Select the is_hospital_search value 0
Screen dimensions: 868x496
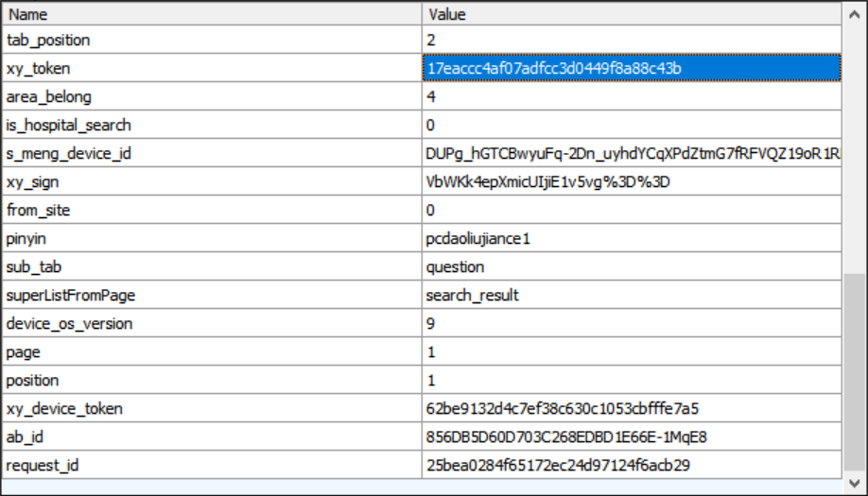632,125
